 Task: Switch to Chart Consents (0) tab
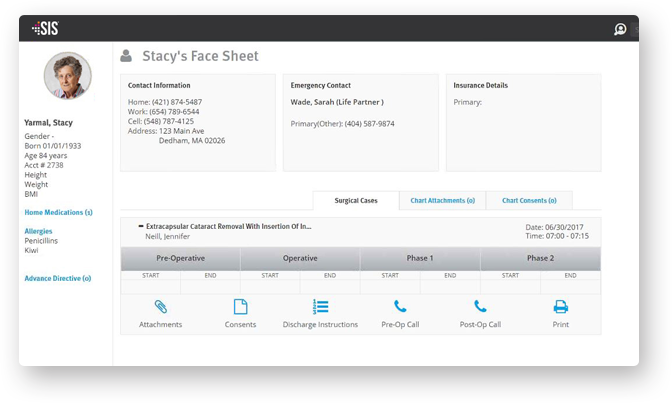coord(529,201)
